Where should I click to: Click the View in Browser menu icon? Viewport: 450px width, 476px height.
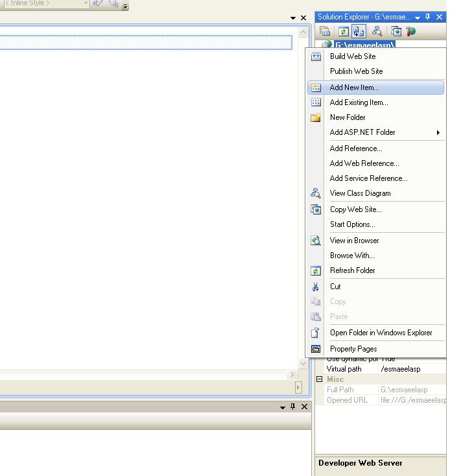click(x=316, y=241)
